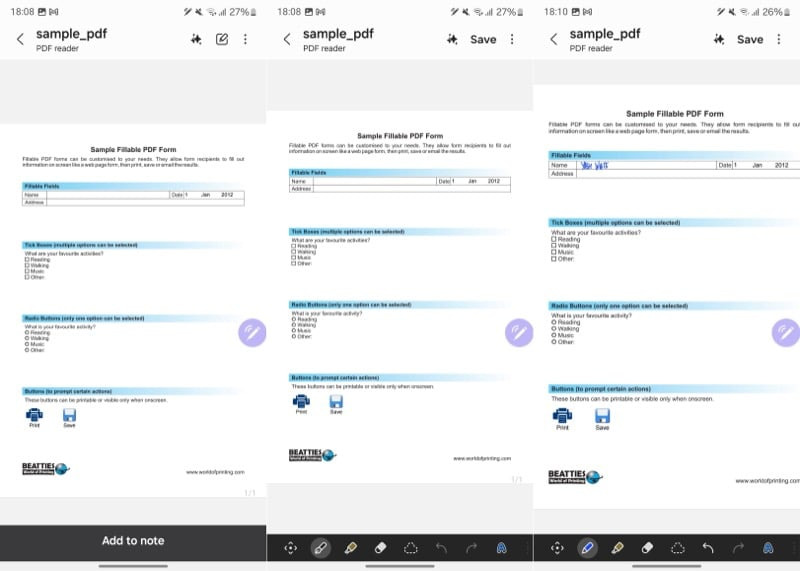Go back from the 18:10 screen
Screen dimensions: 800x571
tap(554, 39)
